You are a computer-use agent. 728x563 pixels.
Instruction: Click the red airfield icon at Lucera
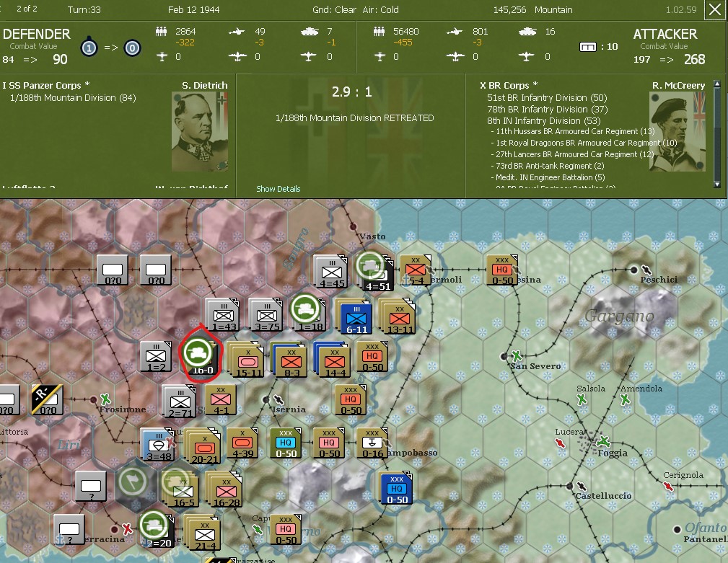click(561, 443)
